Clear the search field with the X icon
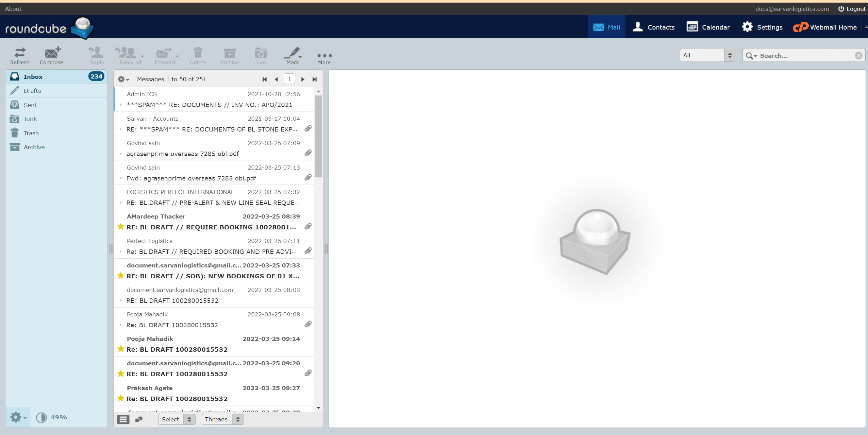Viewport: 868px width, 435px height. pos(858,55)
